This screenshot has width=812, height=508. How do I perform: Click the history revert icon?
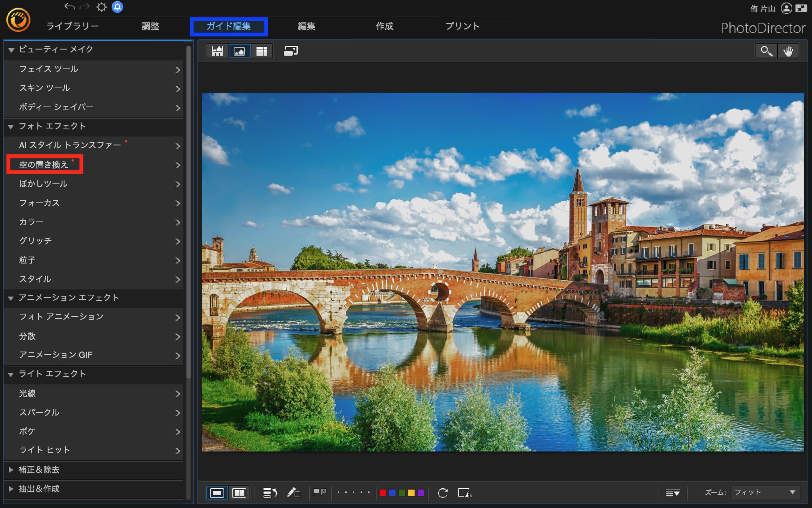pyautogui.click(x=270, y=493)
